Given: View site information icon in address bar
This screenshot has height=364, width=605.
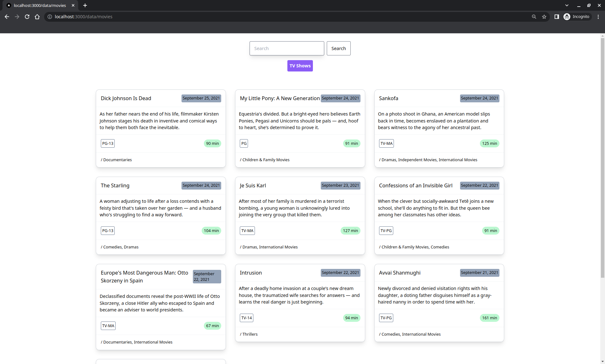Looking at the screenshot, I should (50, 17).
